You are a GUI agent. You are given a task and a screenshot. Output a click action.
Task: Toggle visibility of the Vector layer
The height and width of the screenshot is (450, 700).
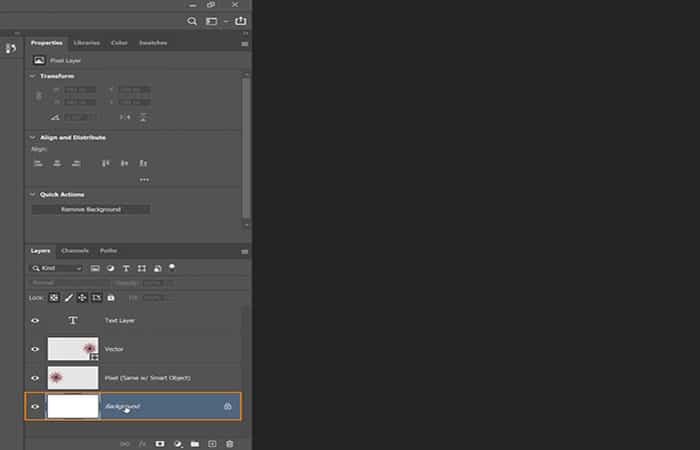coord(35,349)
